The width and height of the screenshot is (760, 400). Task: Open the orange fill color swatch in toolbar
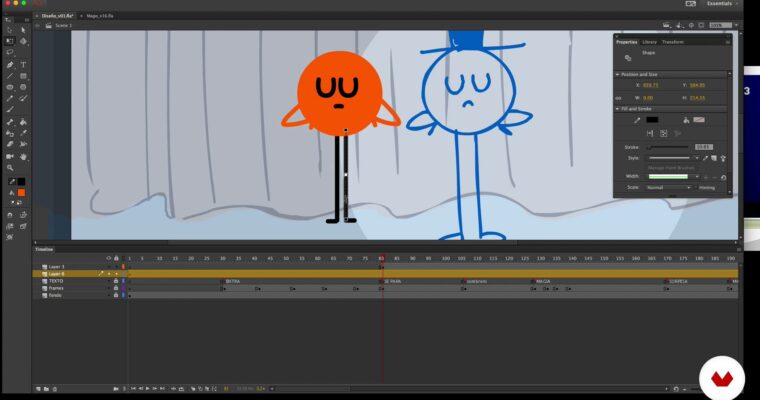point(21,193)
